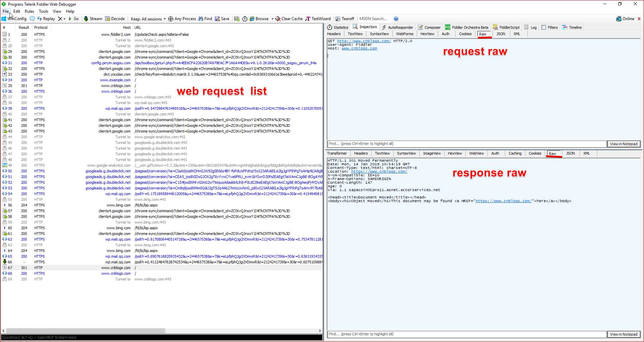Select session 34 www.example.com
The height and width of the screenshot is (342, 644).
162,80
